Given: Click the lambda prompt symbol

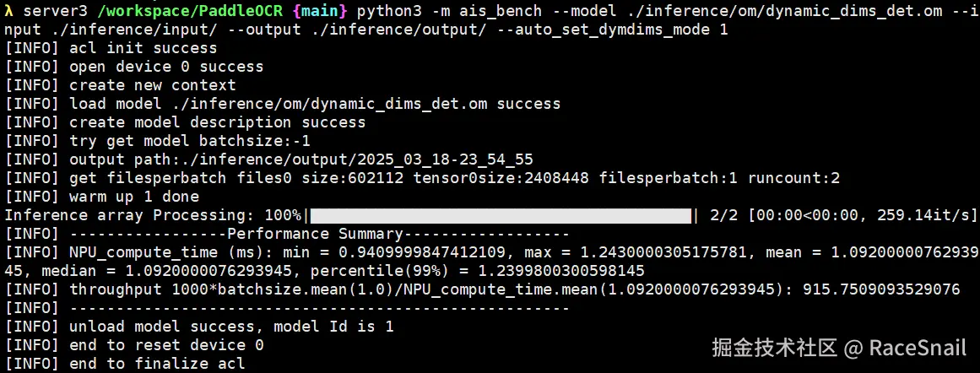Looking at the screenshot, I should coord(9,11).
